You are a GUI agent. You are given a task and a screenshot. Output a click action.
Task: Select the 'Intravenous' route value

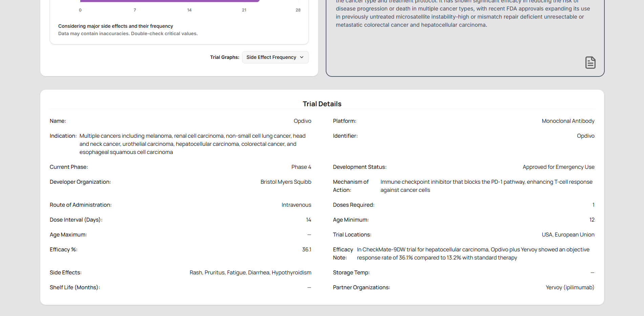tap(296, 205)
